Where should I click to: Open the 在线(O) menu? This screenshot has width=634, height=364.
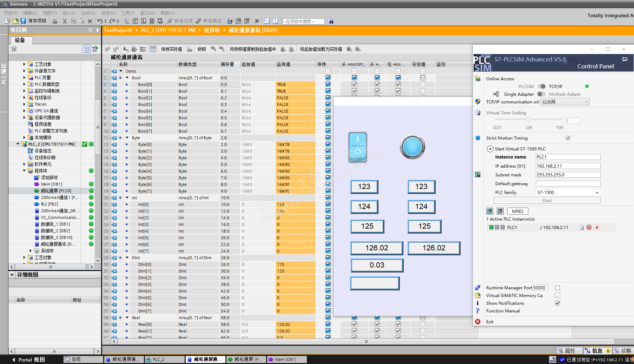88,13
